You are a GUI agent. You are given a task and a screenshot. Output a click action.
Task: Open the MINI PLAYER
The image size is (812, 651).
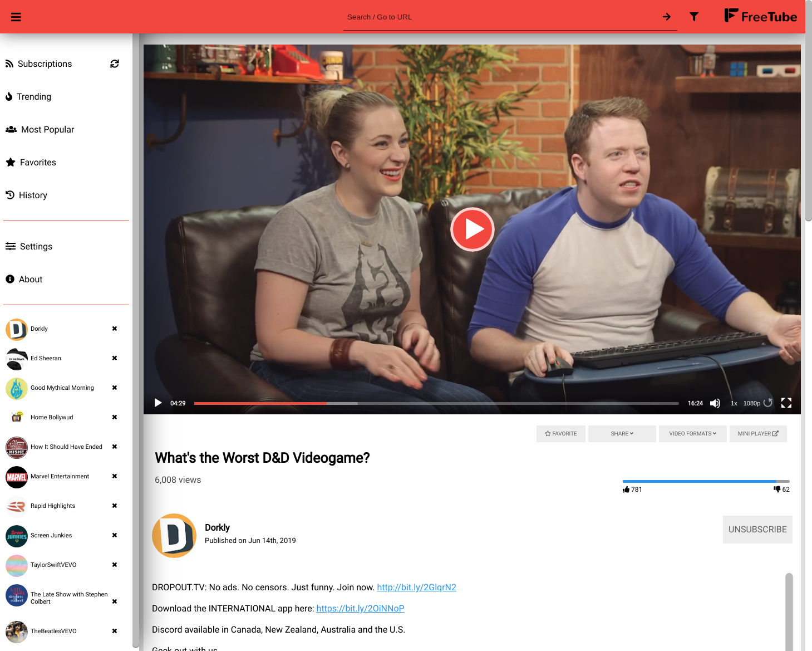click(758, 434)
